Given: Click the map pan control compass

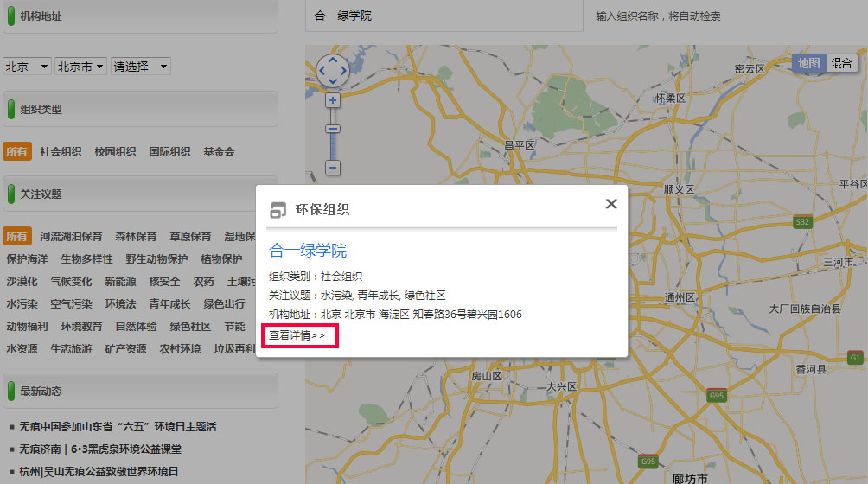Looking at the screenshot, I should [x=333, y=70].
